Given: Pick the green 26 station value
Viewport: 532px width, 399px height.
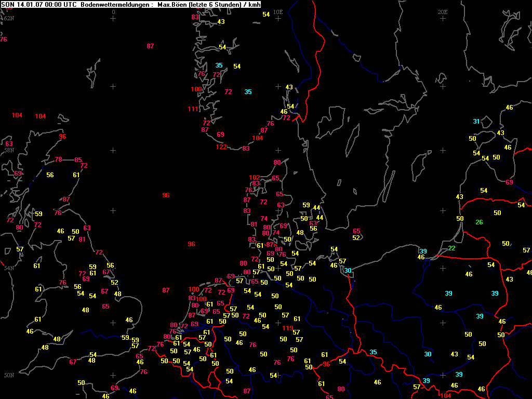Looking at the screenshot, I should 479,222.
